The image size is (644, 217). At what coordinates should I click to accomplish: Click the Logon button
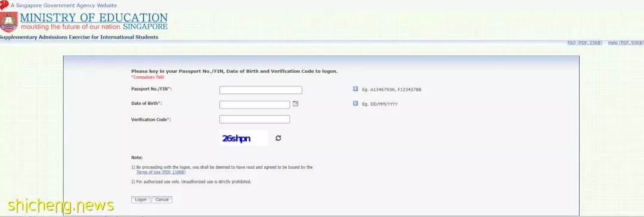pos(141,200)
